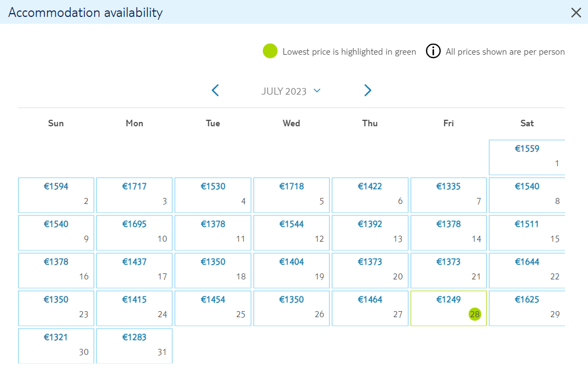The width and height of the screenshot is (588, 368).
Task: Select July 2 at €1594
Action: click(x=56, y=195)
